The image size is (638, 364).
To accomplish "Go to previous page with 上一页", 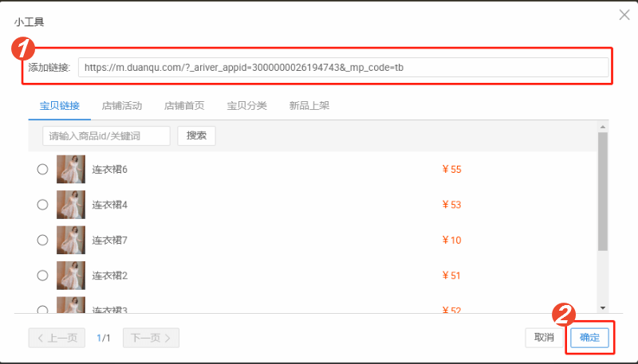I will click(57, 338).
